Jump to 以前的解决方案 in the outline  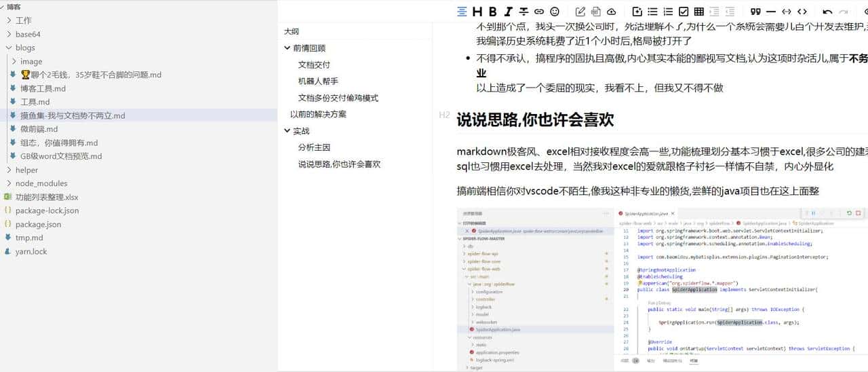pyautogui.click(x=318, y=114)
